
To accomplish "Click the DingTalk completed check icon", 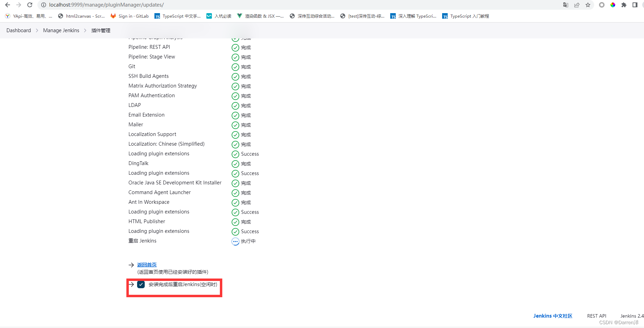I will 235,164.
